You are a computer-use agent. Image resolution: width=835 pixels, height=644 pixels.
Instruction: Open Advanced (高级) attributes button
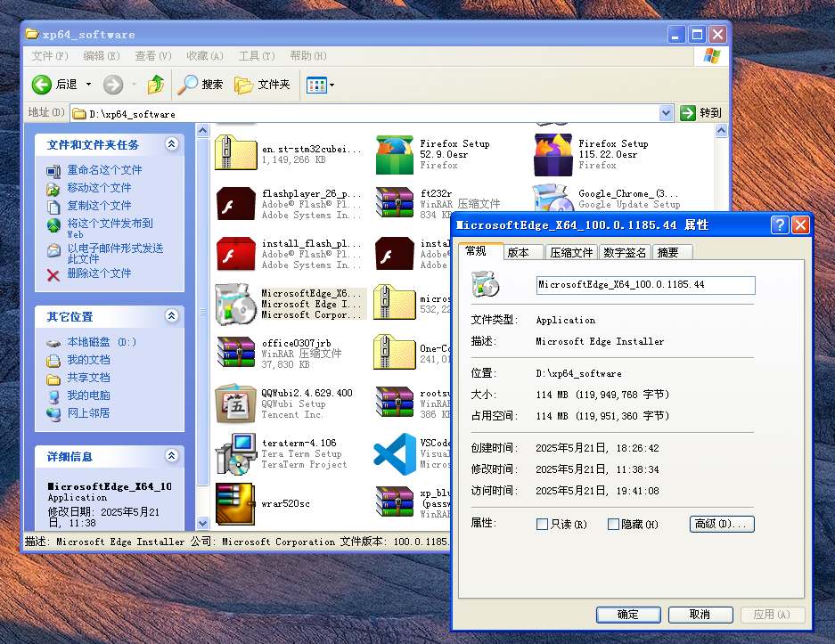click(722, 525)
